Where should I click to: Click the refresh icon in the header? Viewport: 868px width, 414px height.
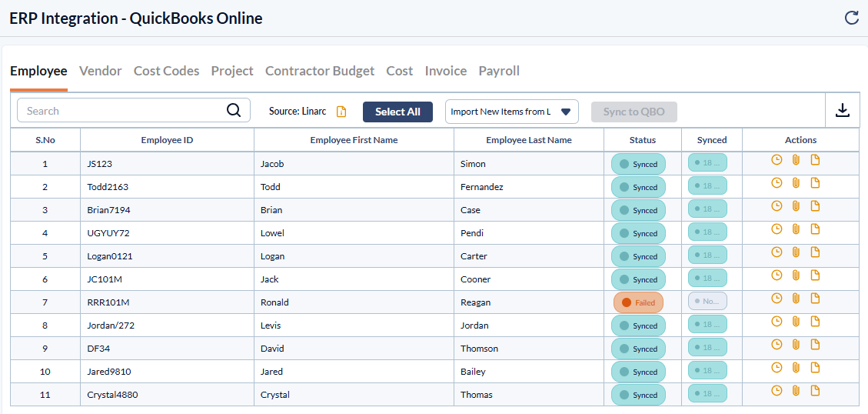coord(851,18)
